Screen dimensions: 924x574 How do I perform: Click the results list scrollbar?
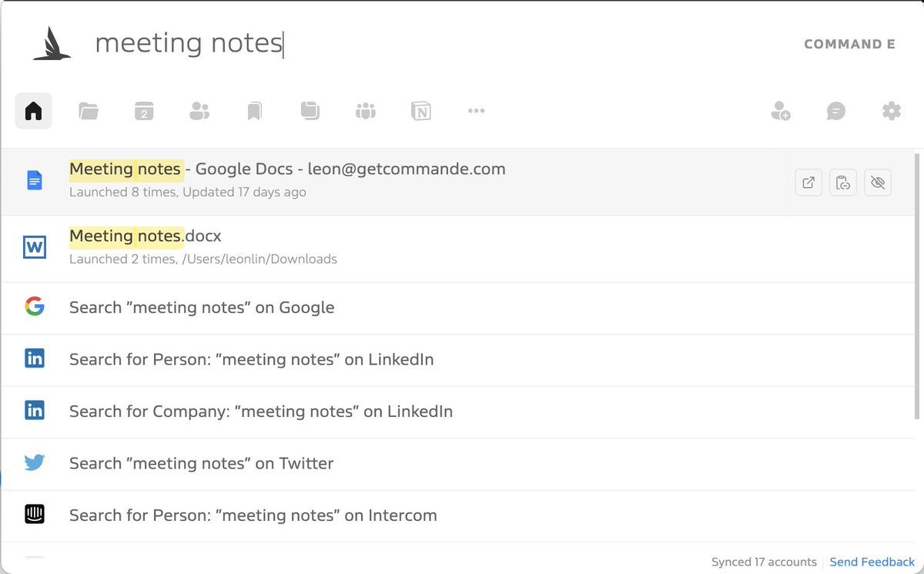pyautogui.click(x=916, y=287)
